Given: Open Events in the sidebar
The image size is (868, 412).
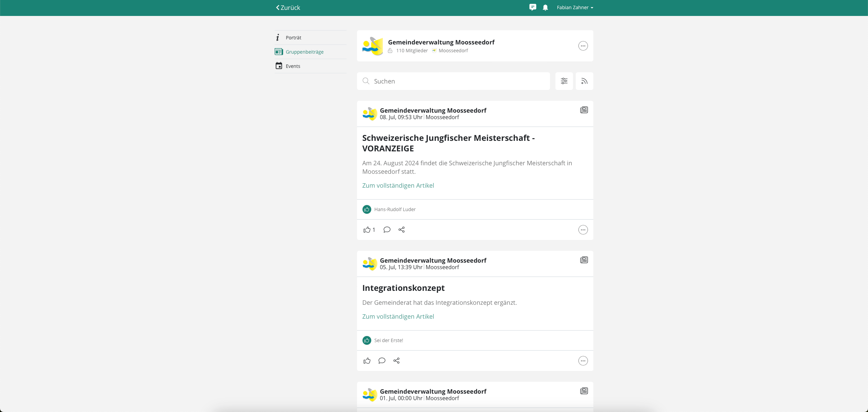Looking at the screenshot, I should coord(310,66).
